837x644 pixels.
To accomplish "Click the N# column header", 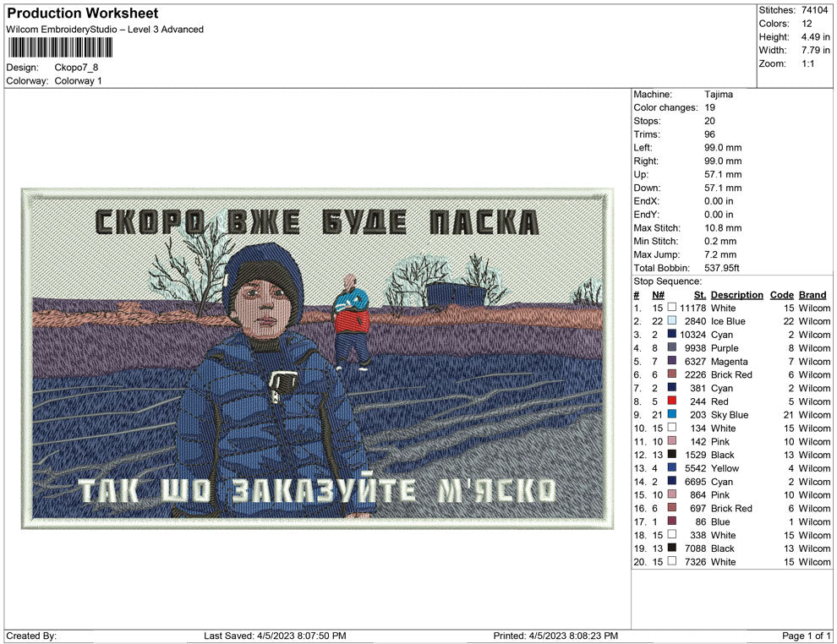I will 658,295.
